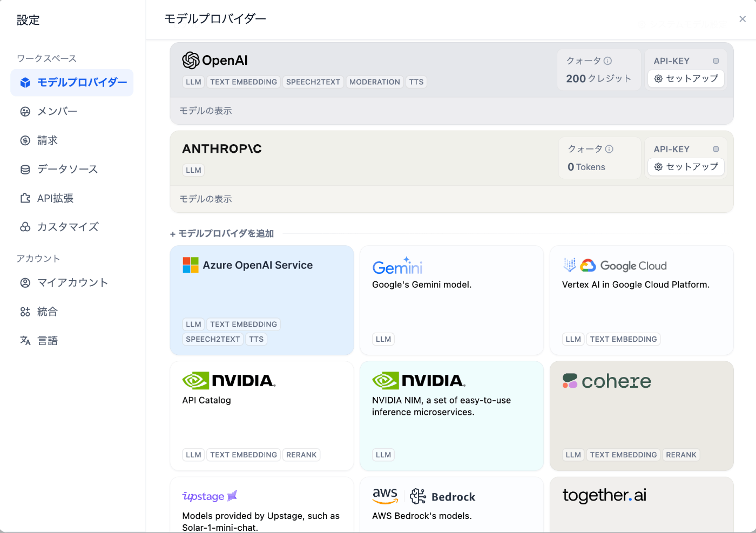Click the together.ai logo
The image size is (756, 533).
[604, 495]
